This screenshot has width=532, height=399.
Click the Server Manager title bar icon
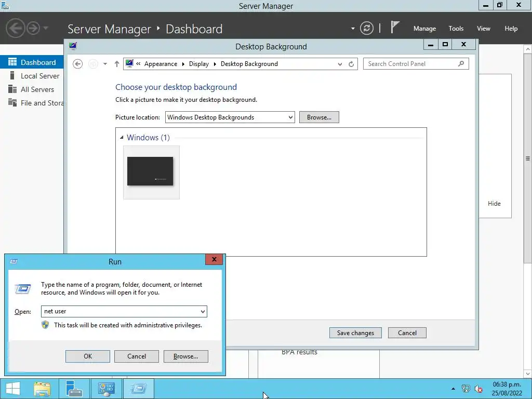point(5,5)
